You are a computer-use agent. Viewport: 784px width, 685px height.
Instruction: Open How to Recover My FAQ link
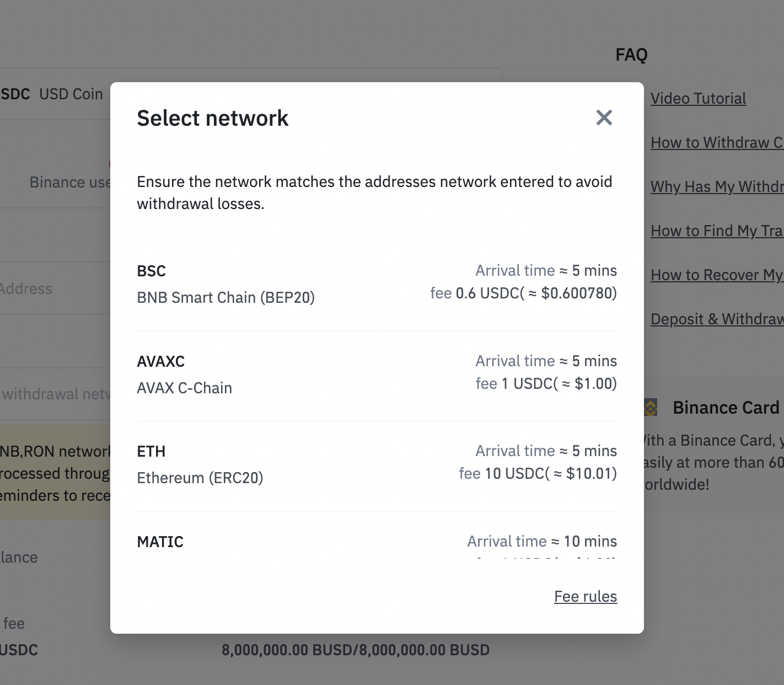717,275
